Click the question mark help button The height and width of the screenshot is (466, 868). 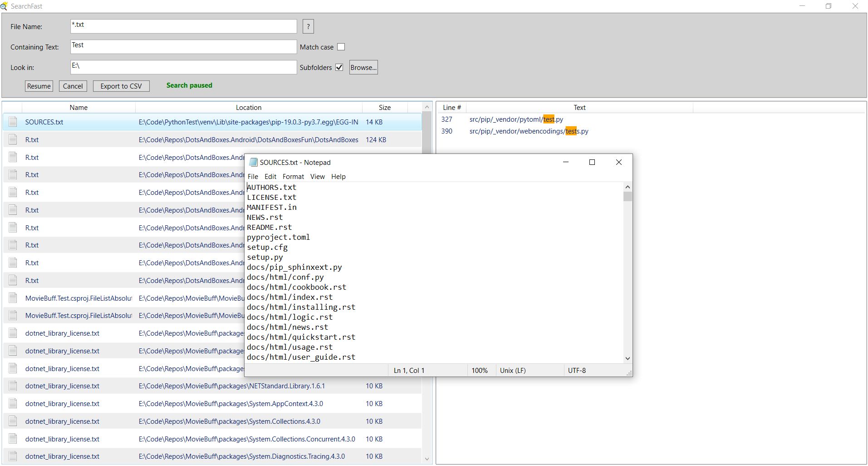pos(308,26)
